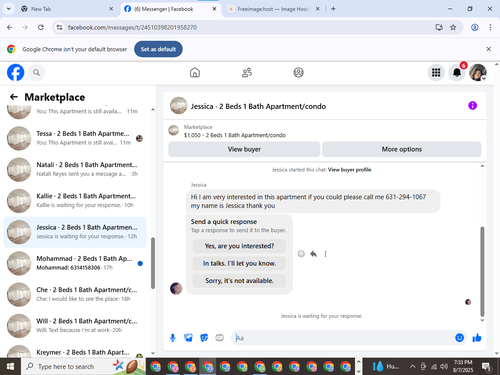Go back using Marketplace back arrow
The width and height of the screenshot is (500, 375).
click(14, 97)
